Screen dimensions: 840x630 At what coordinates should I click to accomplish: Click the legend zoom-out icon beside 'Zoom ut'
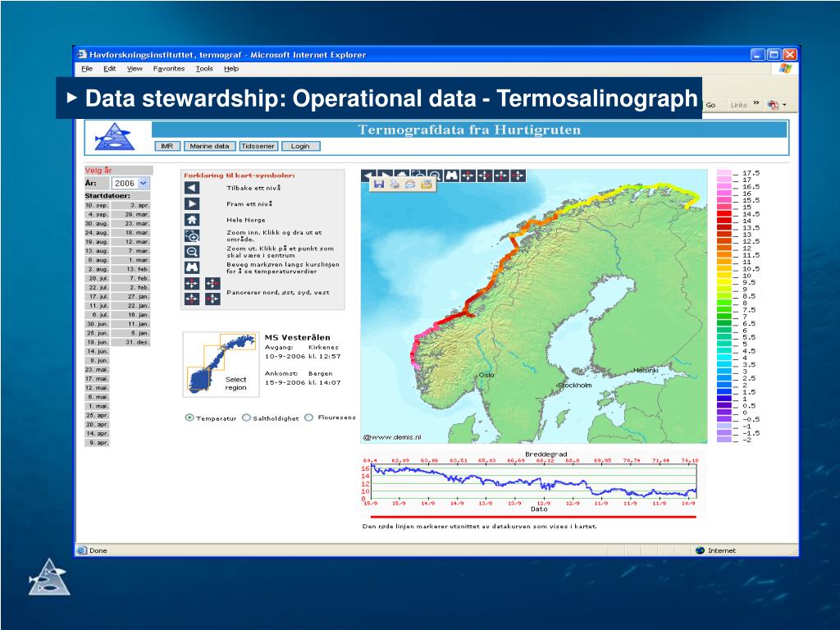(192, 252)
